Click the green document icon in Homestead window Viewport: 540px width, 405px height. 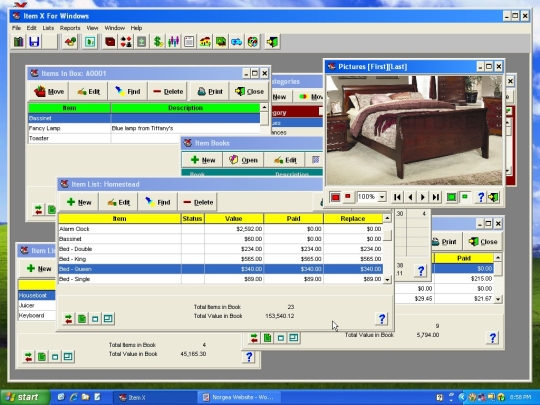coord(82,319)
